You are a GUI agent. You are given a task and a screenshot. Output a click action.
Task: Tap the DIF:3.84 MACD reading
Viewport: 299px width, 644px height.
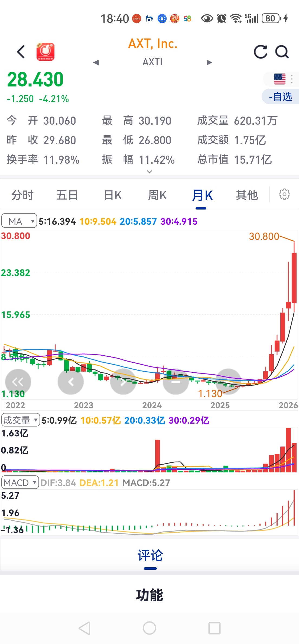coord(58,483)
